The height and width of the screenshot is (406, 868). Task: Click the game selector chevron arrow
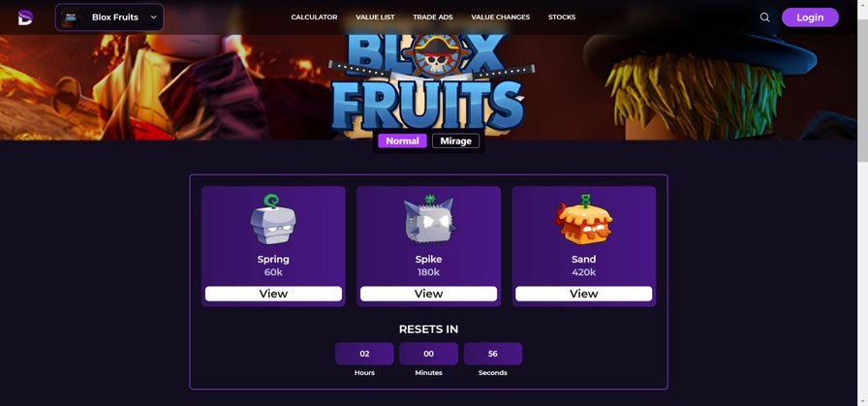pyautogui.click(x=154, y=17)
